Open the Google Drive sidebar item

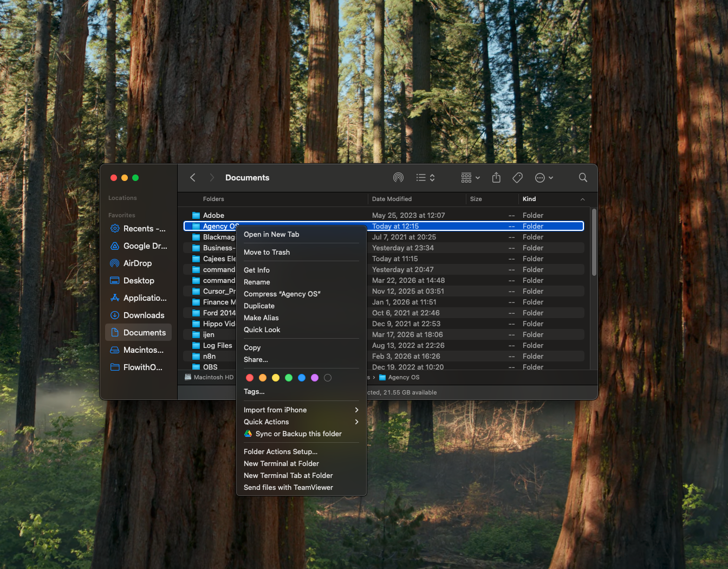(x=139, y=245)
